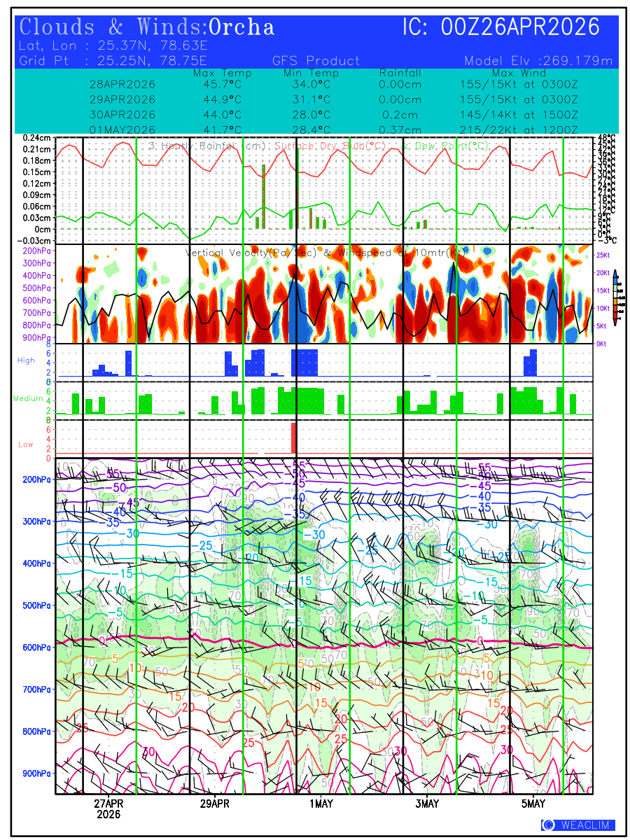Click the purple -55 temperature contour label
This screenshot has height=840, width=630.
111,474
